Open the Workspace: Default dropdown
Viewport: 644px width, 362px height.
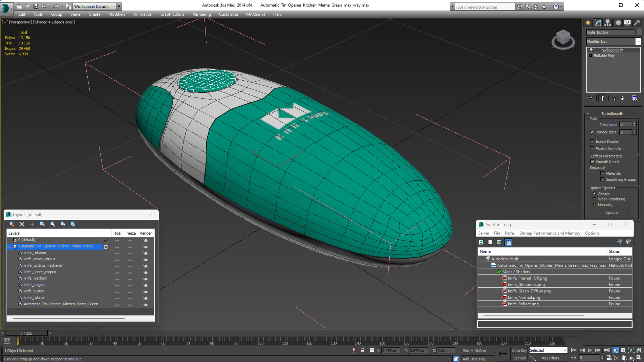click(94, 6)
